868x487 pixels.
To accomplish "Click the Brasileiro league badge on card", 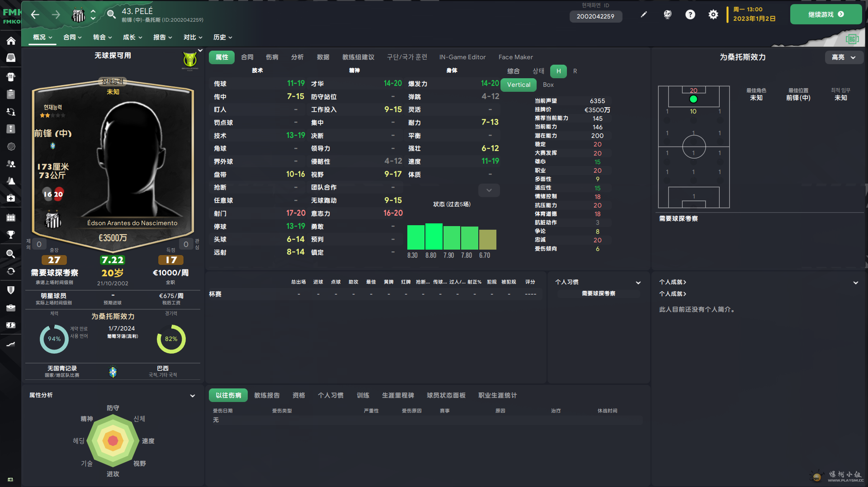I will (x=190, y=61).
